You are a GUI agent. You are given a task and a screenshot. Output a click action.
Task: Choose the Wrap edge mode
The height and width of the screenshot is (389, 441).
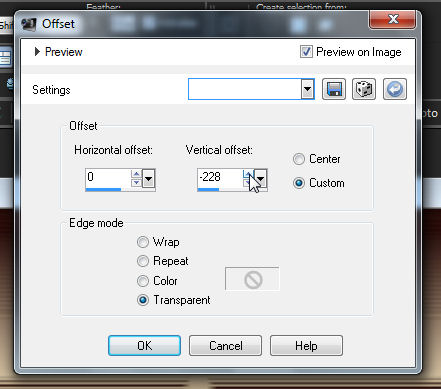[x=143, y=242]
